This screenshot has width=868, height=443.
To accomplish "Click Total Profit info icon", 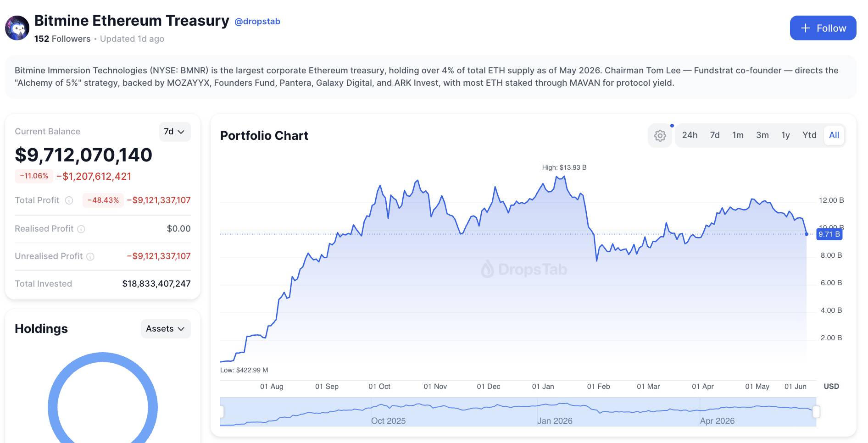I will [69, 200].
